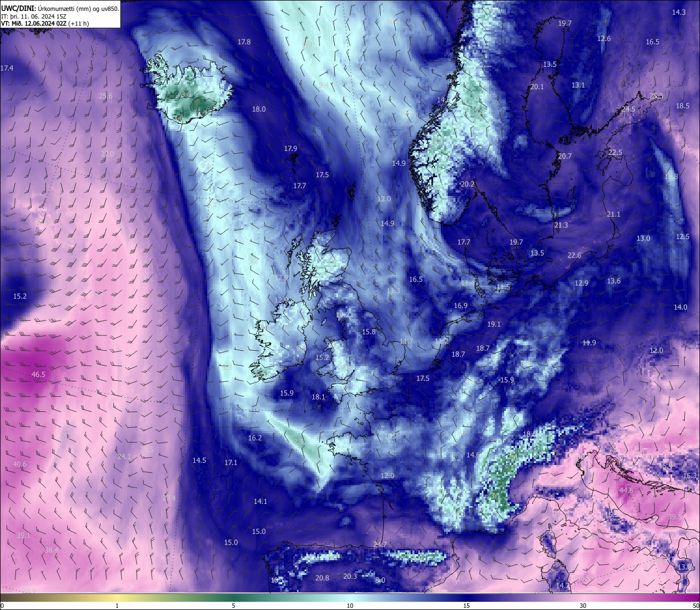Click the 11.9 value label
The image size is (700, 610).
coord(589,343)
